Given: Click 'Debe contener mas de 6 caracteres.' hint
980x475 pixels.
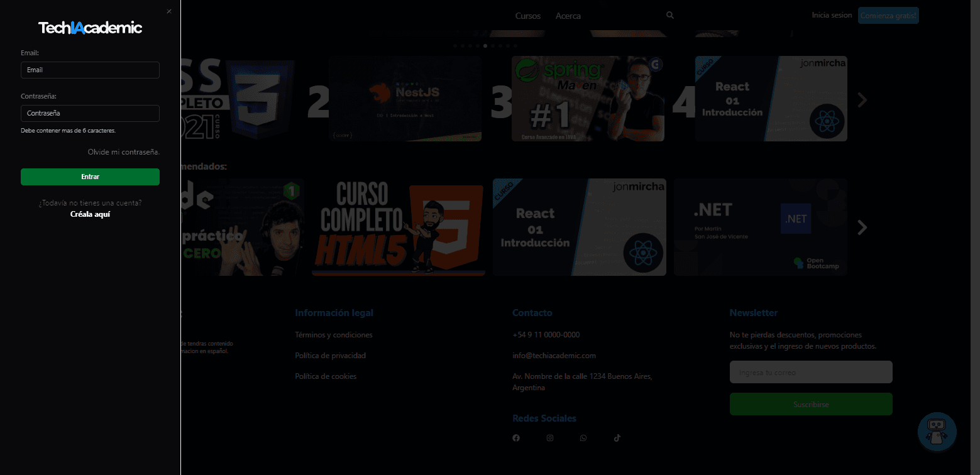Looking at the screenshot, I should (69, 131).
